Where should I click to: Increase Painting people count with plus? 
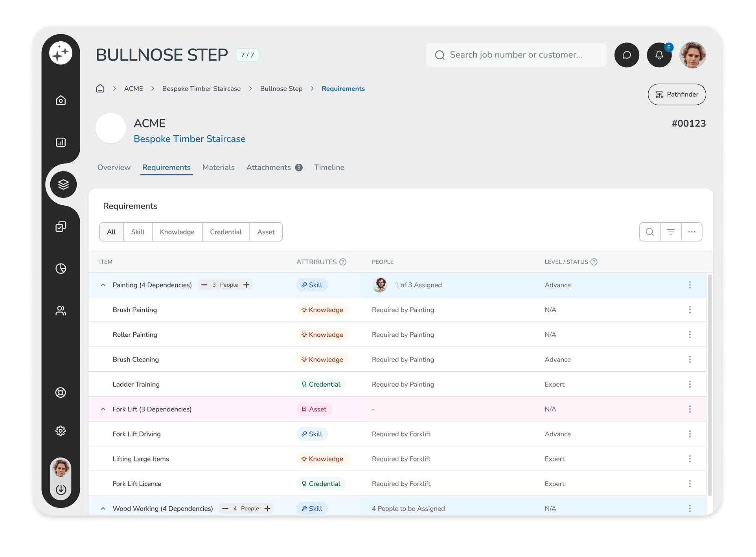pyautogui.click(x=246, y=285)
